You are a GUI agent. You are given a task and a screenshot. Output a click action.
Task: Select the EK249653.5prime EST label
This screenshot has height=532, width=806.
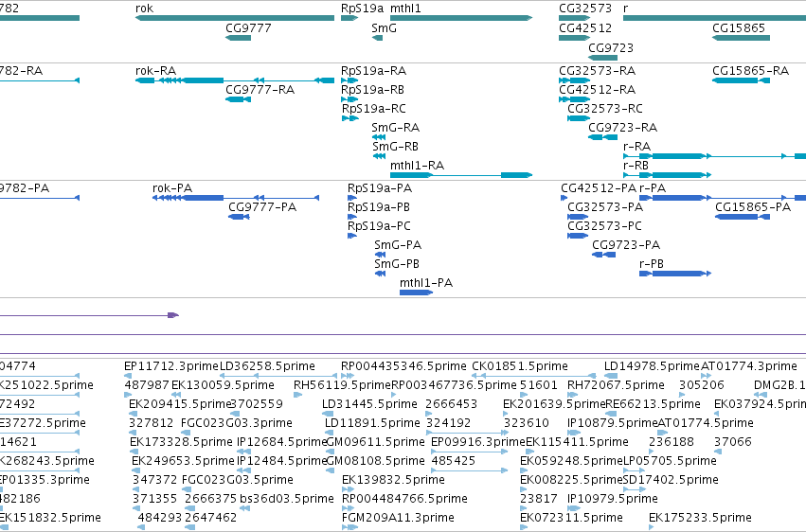tap(183, 461)
